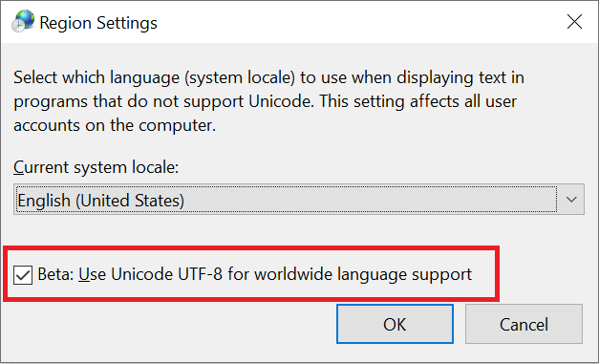
Task: Click the checkmark inside the Beta checkbox
Action: 23,275
